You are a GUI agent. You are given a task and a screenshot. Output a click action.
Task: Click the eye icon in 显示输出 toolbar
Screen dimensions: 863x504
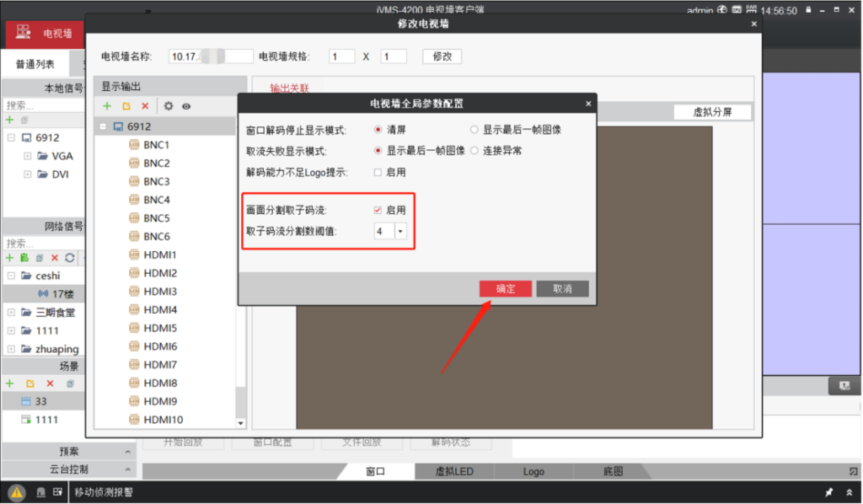pos(186,106)
